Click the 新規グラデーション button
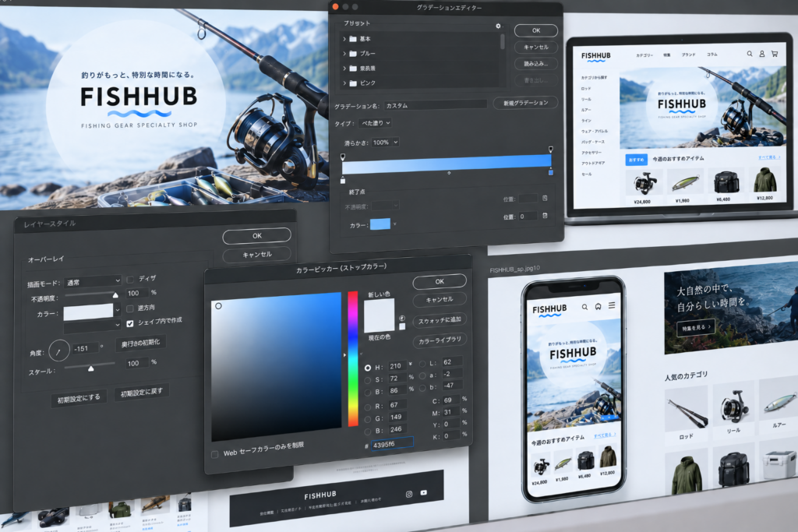Screen dimensions: 798x532 [x=526, y=103]
